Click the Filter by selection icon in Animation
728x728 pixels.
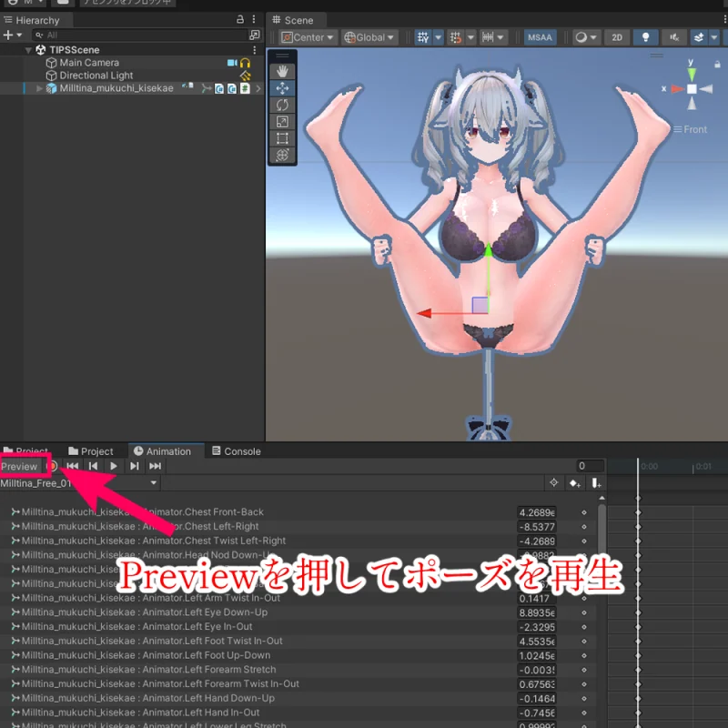(x=553, y=483)
